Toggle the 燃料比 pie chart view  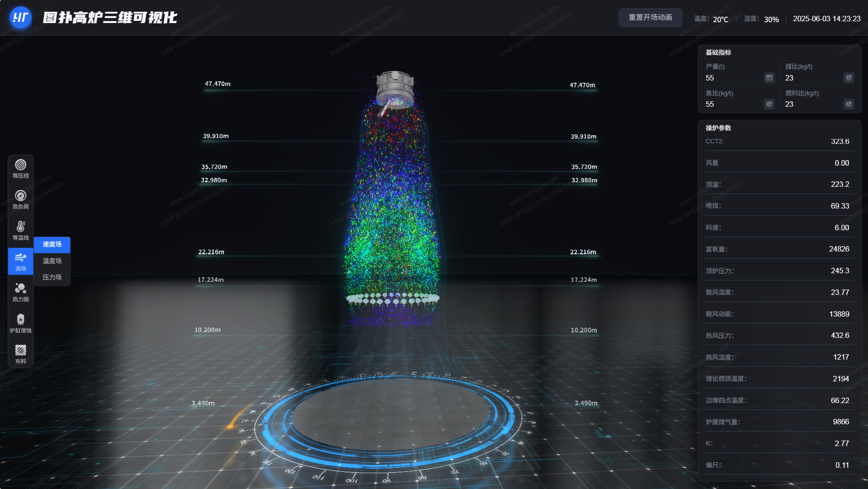(x=849, y=104)
